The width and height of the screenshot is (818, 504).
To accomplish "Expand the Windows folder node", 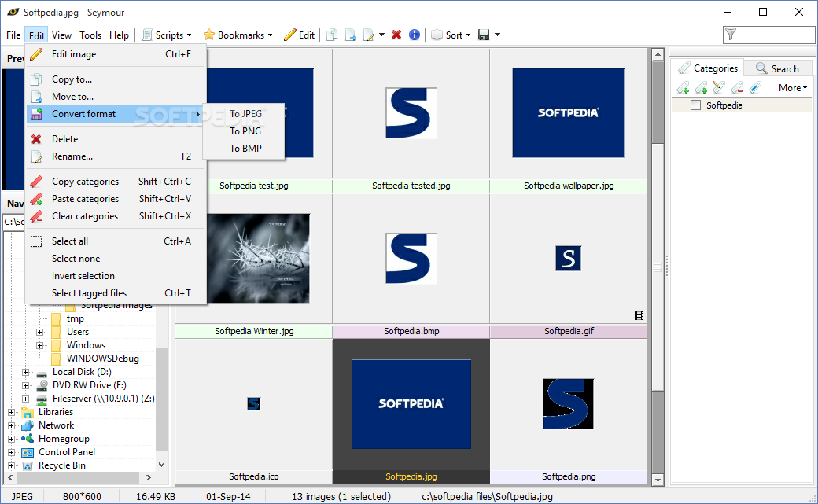I will click(39, 345).
